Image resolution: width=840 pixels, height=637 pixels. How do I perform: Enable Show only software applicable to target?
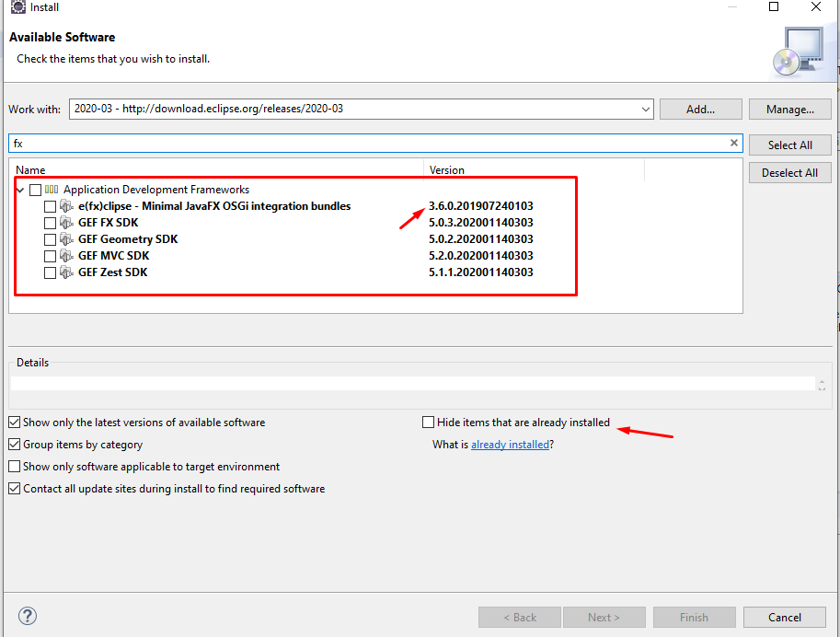point(15,467)
